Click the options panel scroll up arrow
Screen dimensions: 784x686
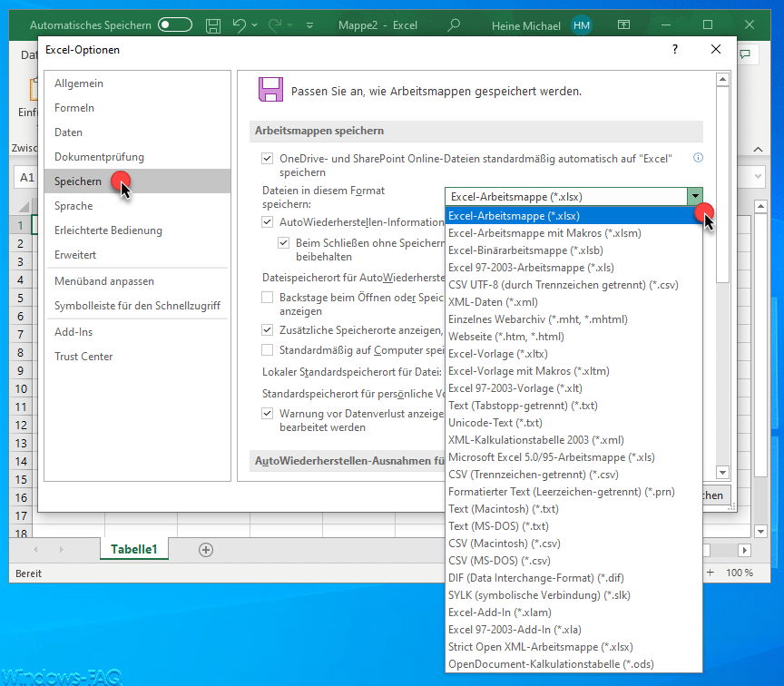pyautogui.click(x=722, y=80)
